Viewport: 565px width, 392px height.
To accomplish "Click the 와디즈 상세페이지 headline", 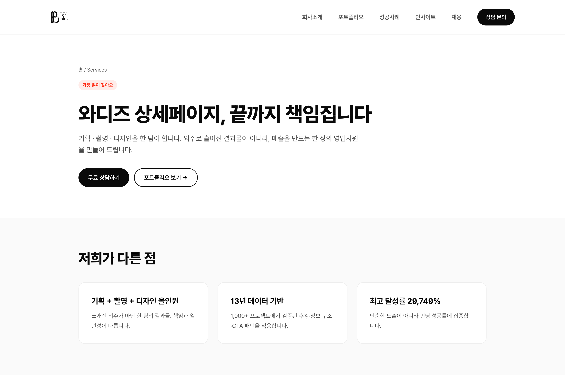I will (x=225, y=114).
